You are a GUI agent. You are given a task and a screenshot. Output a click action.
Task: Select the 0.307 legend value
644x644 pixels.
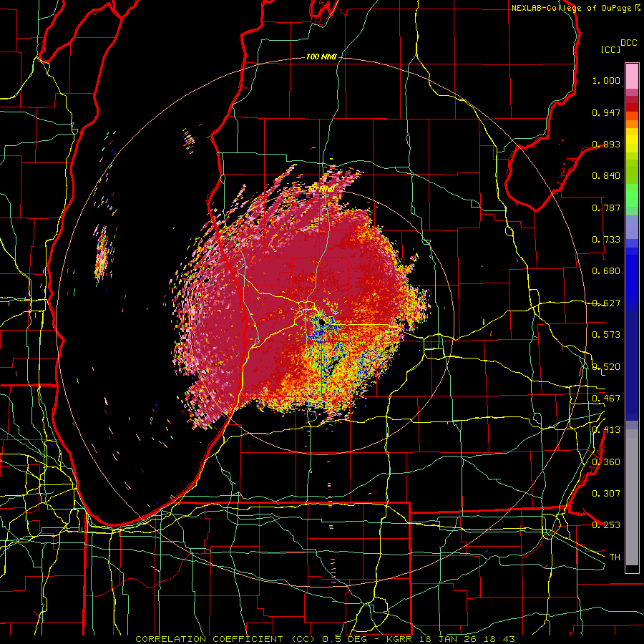tap(606, 494)
